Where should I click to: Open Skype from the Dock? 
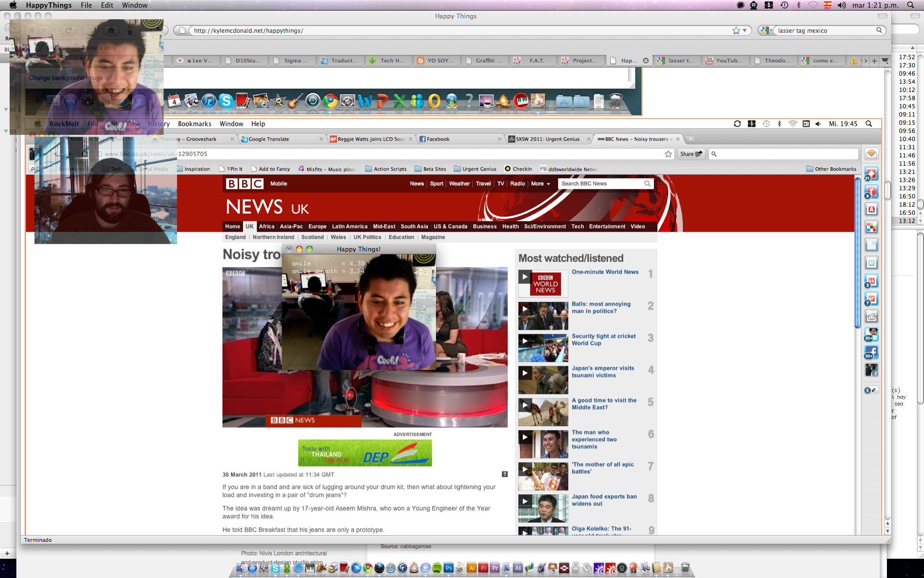pos(275,568)
